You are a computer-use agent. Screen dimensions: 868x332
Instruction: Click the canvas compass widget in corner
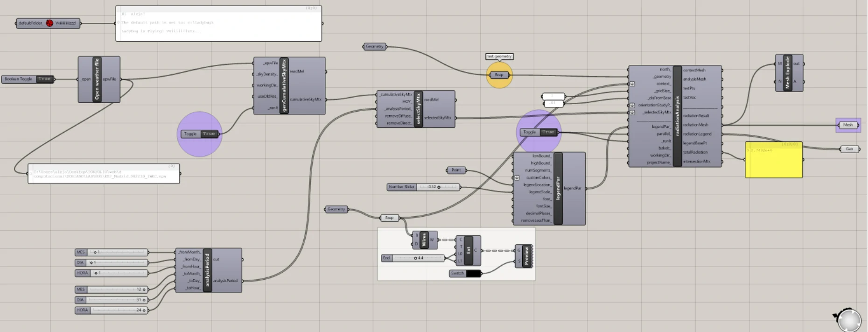click(x=847, y=319)
